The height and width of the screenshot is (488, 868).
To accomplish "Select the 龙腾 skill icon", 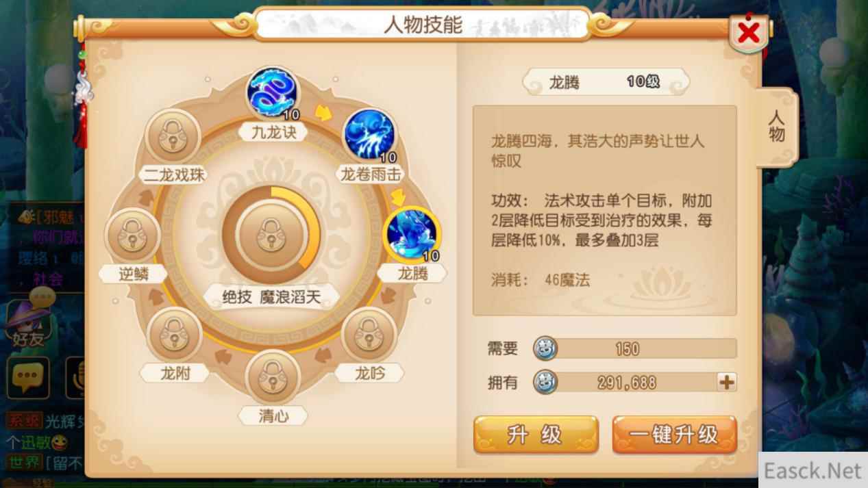I will 412,234.
